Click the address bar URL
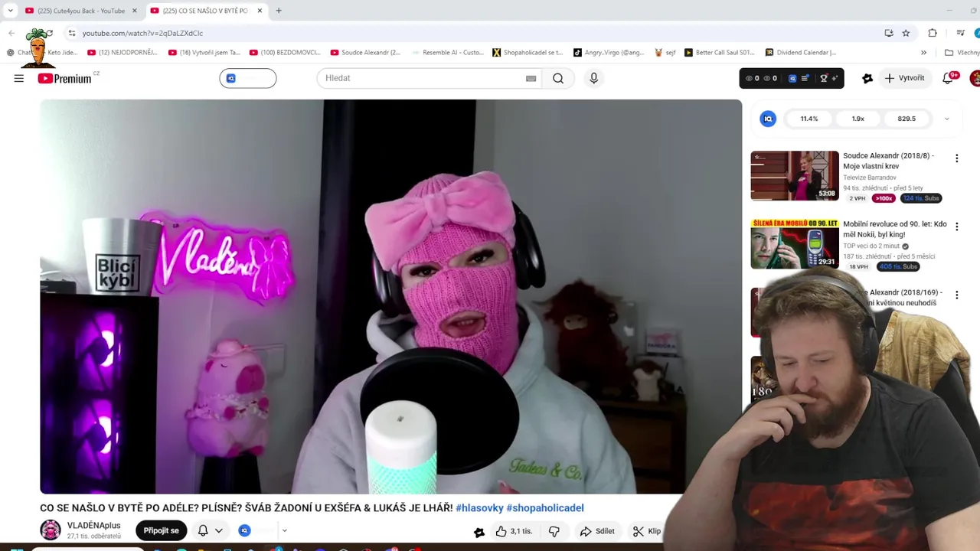 [x=142, y=33]
